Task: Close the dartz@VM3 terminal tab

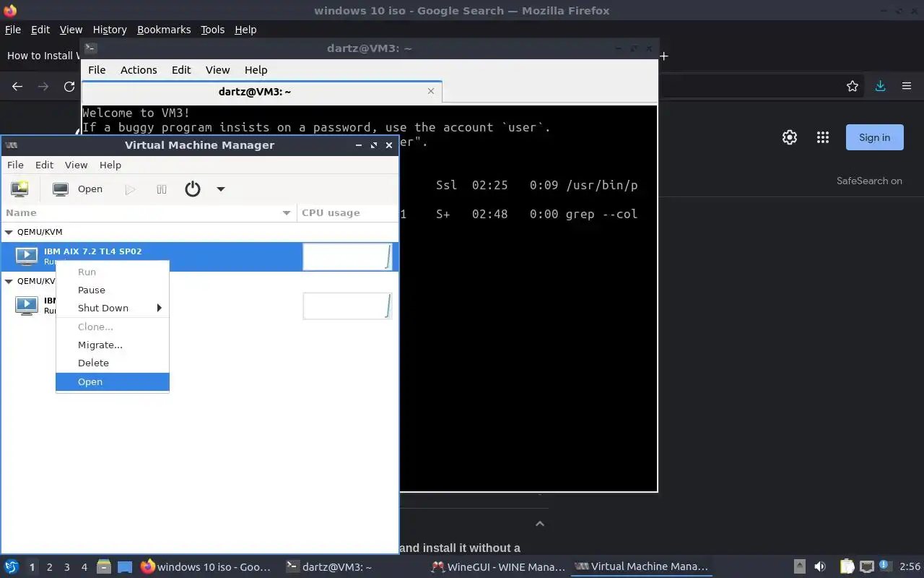Action: click(431, 91)
